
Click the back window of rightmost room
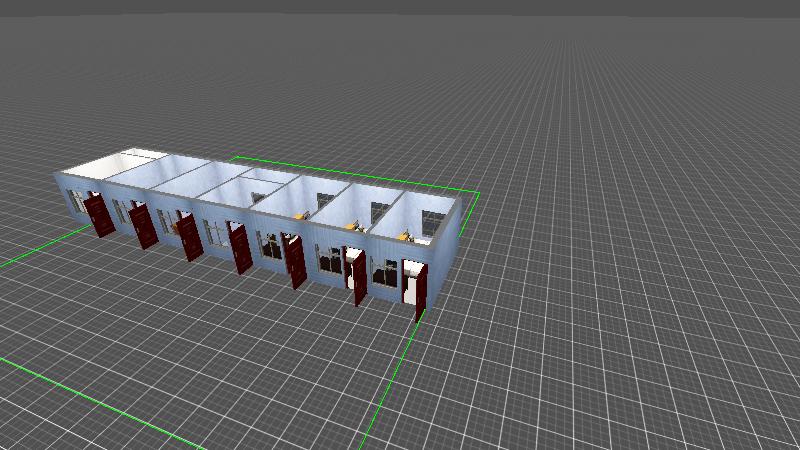click(x=433, y=224)
